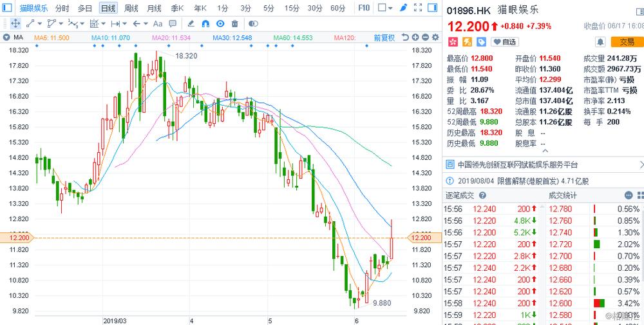Click the orange 交易 trade button

point(627,41)
